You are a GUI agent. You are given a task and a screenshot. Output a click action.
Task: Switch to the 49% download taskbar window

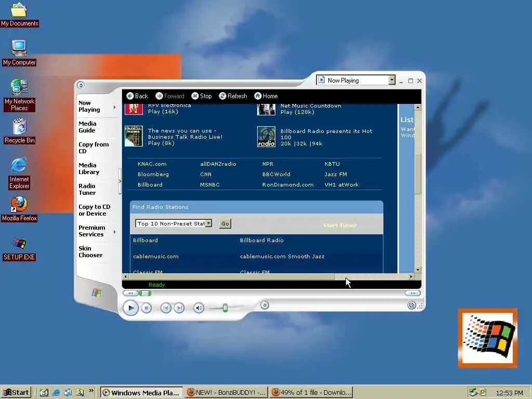pyautogui.click(x=311, y=393)
